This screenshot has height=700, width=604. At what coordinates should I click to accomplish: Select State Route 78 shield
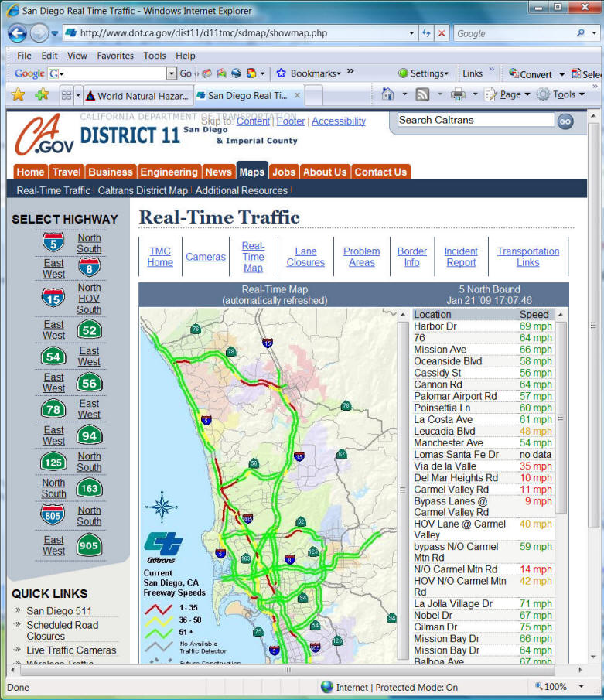click(53, 409)
